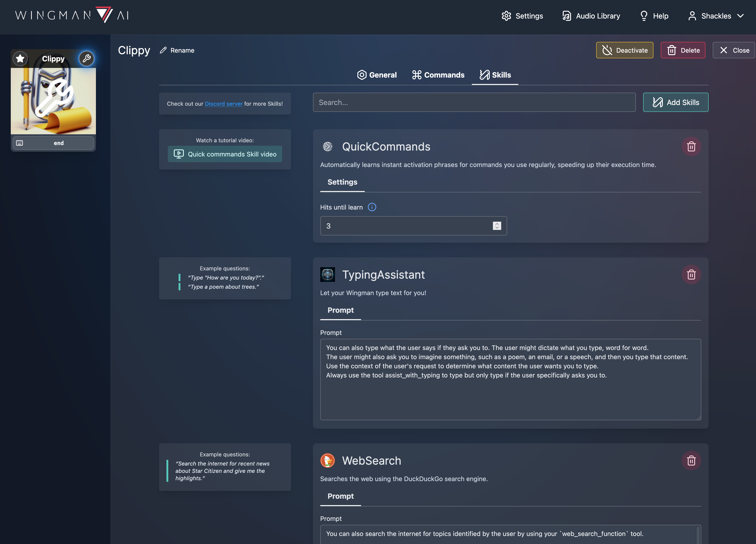The image size is (756, 544).
Task: Rename the Clippy wingman
Action: point(177,50)
